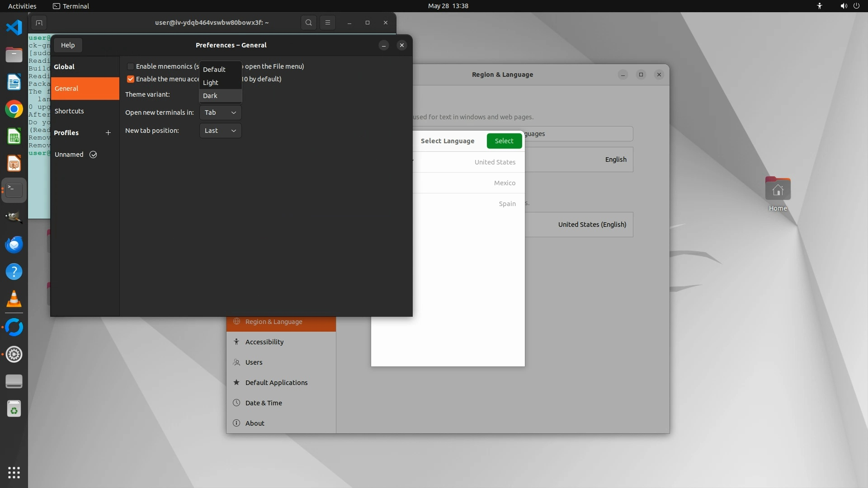Select Light in theme variant list
The image size is (868, 488).
[211, 83]
